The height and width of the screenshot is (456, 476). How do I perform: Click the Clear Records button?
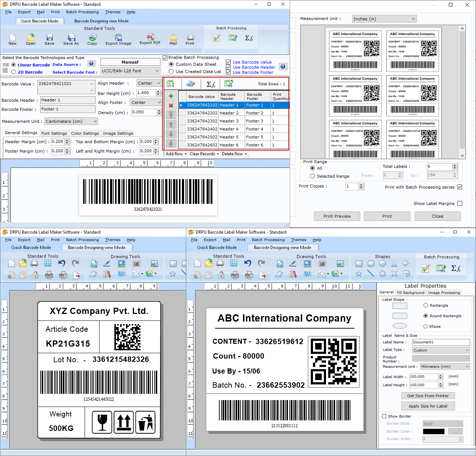point(204,154)
